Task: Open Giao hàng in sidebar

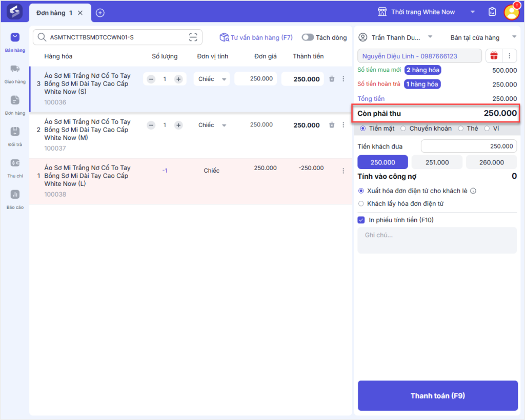Action: [x=15, y=74]
